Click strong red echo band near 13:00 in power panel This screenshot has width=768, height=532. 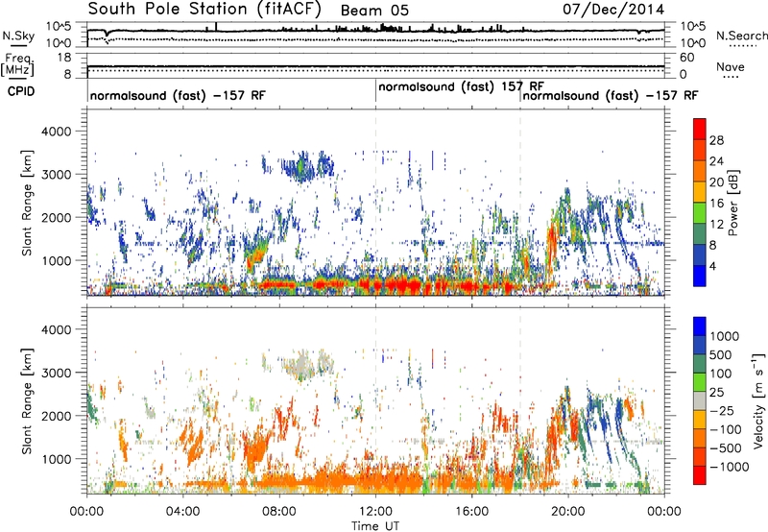(401, 284)
